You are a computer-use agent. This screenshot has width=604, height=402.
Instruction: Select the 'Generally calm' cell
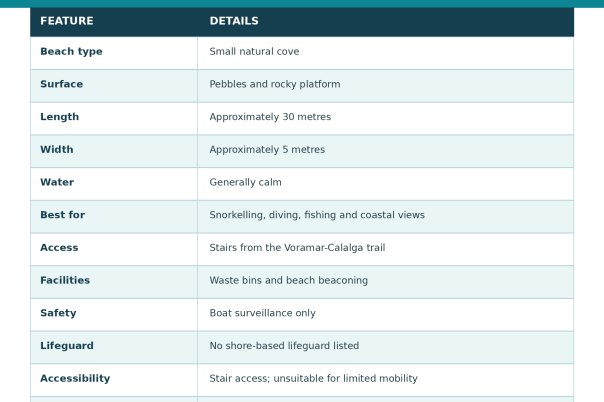(x=245, y=183)
